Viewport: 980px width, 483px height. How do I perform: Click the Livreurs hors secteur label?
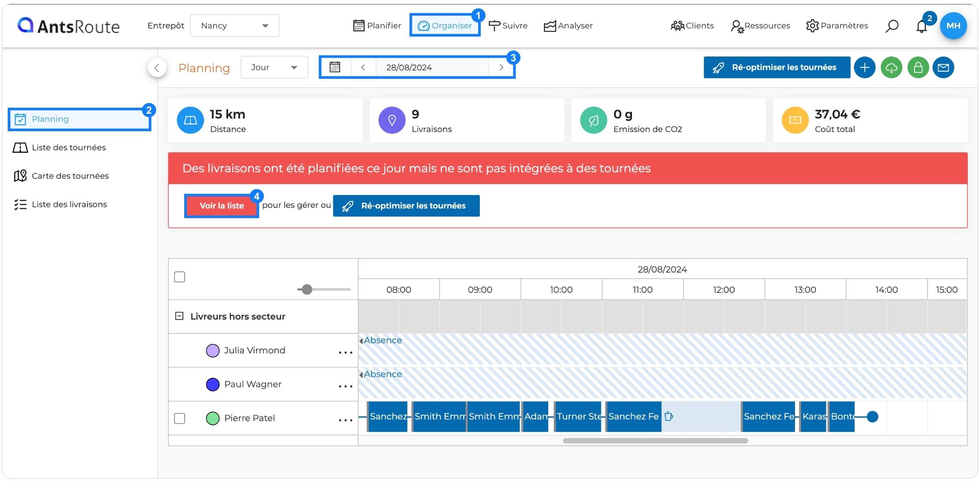(237, 316)
